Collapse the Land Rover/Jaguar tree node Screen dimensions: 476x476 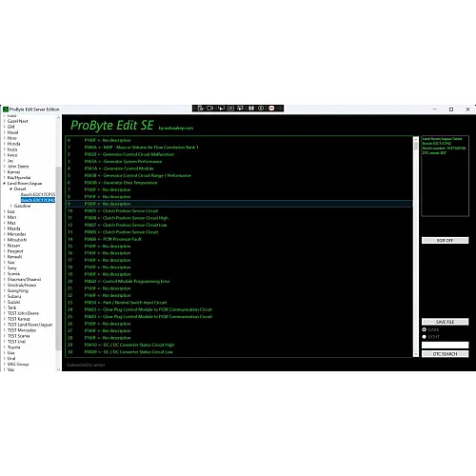pyautogui.click(x=4, y=184)
